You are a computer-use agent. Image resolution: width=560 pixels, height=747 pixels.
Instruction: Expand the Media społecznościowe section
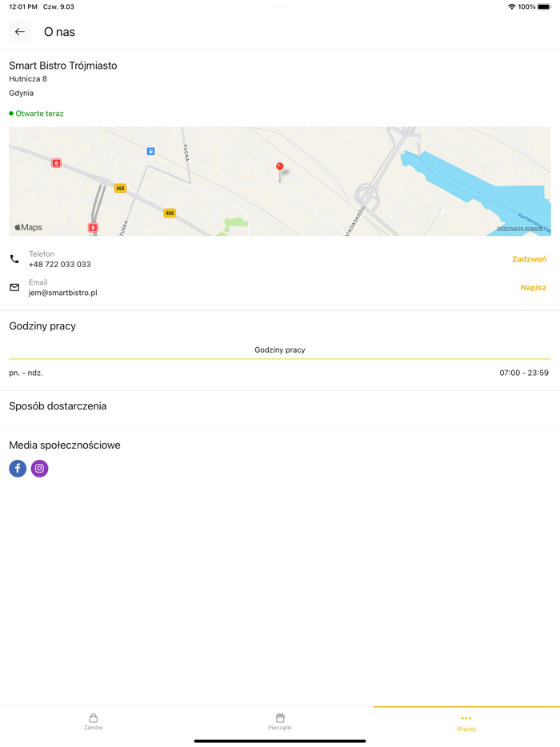[65, 445]
